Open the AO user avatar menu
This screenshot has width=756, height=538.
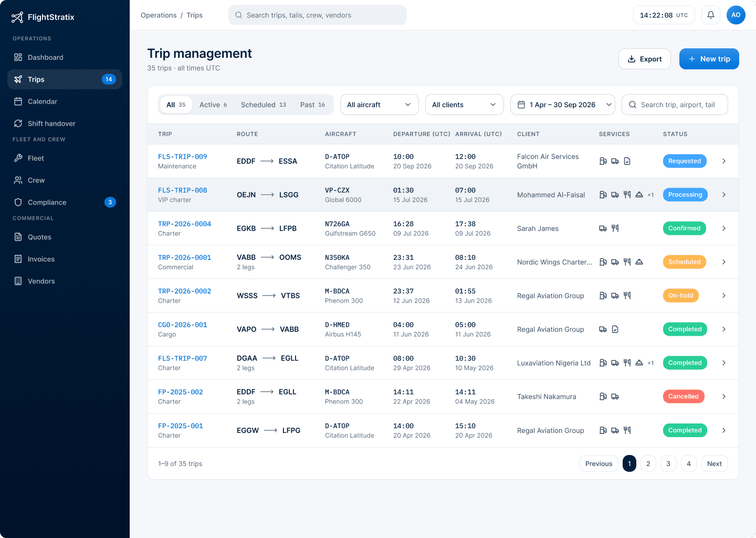click(736, 15)
